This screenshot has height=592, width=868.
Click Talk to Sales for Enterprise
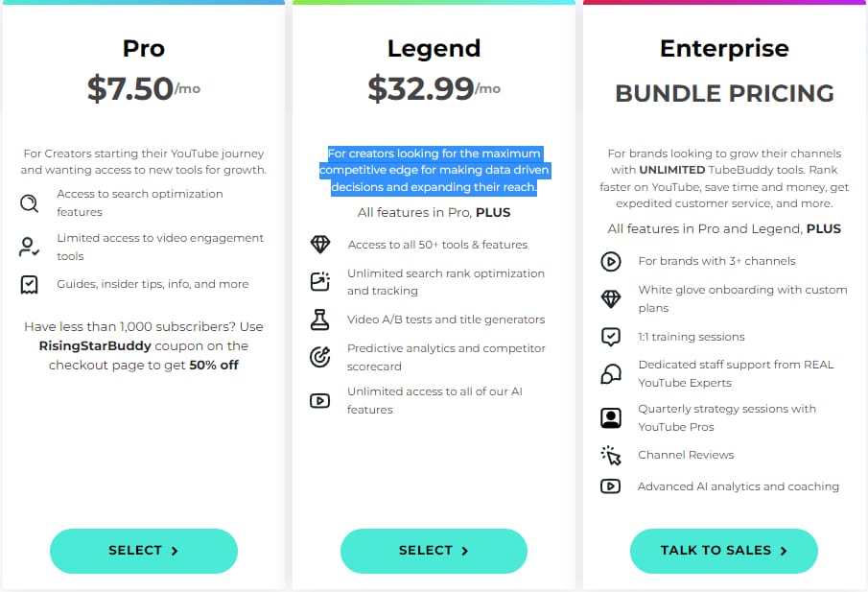coord(723,551)
